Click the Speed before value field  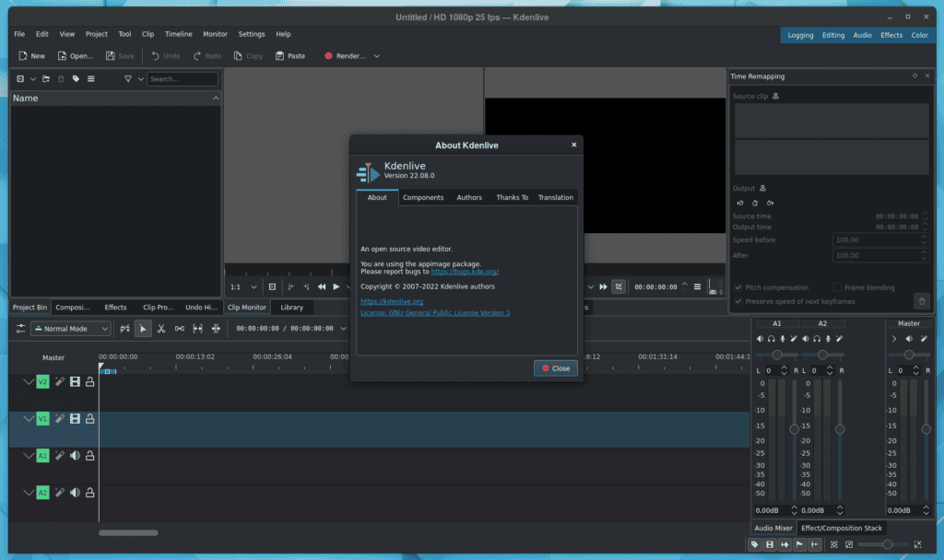coord(879,240)
